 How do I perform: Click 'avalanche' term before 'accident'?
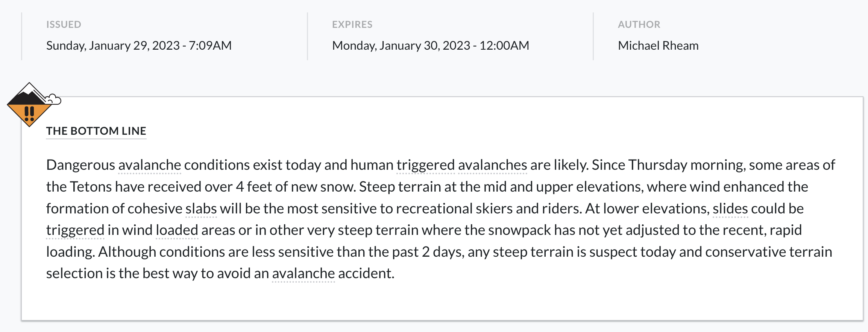pyautogui.click(x=303, y=273)
